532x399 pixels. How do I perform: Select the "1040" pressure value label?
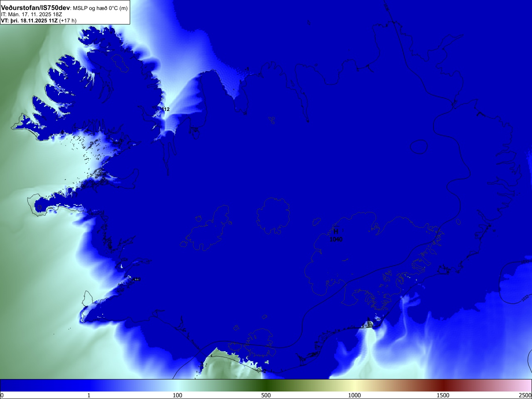pyautogui.click(x=336, y=239)
